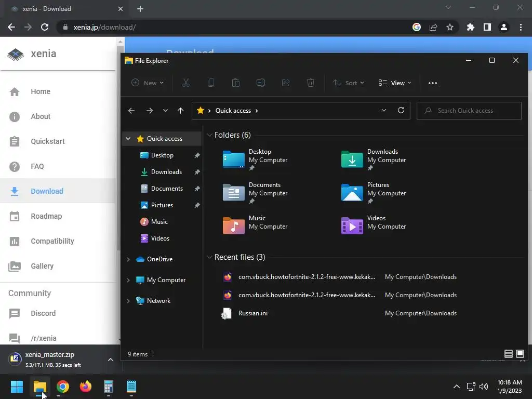This screenshot has width=532, height=399.
Task: Select Videos in the navigation pane
Action: click(x=162, y=238)
